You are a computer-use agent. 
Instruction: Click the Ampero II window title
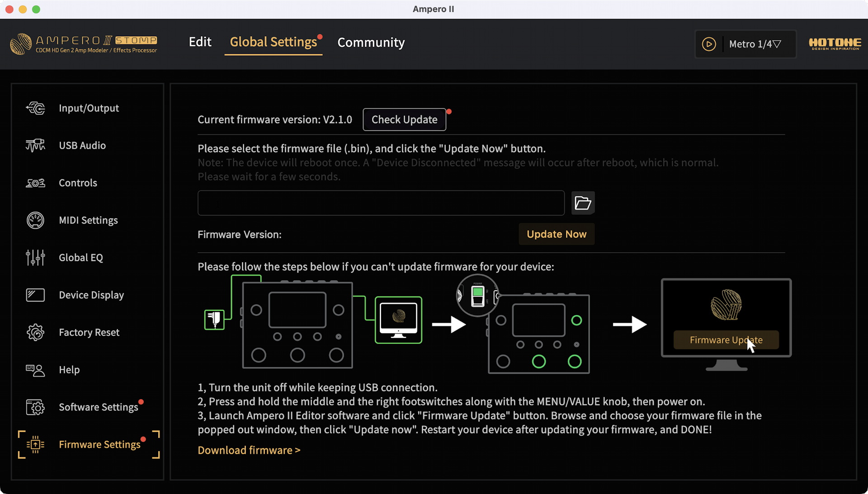tap(433, 9)
